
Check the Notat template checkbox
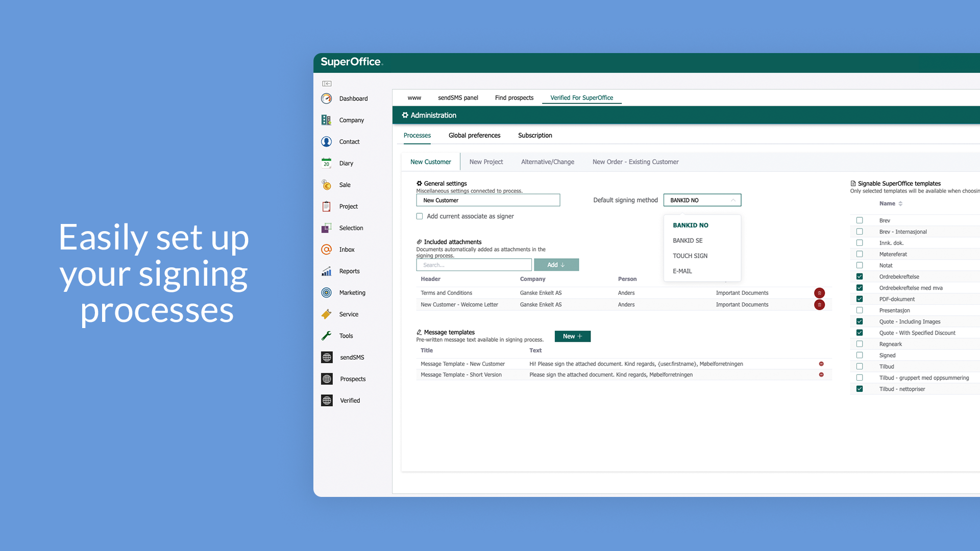pyautogui.click(x=860, y=265)
